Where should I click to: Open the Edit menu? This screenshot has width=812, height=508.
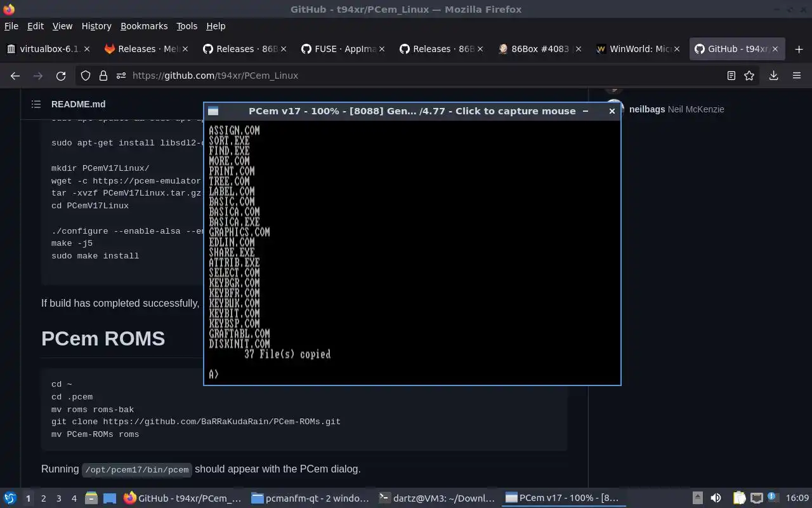tap(36, 26)
